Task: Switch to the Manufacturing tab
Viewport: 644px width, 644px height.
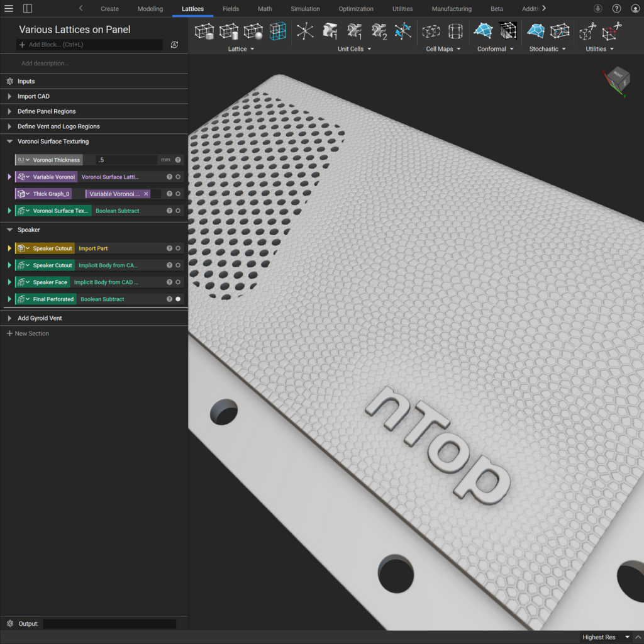Action: [452, 9]
